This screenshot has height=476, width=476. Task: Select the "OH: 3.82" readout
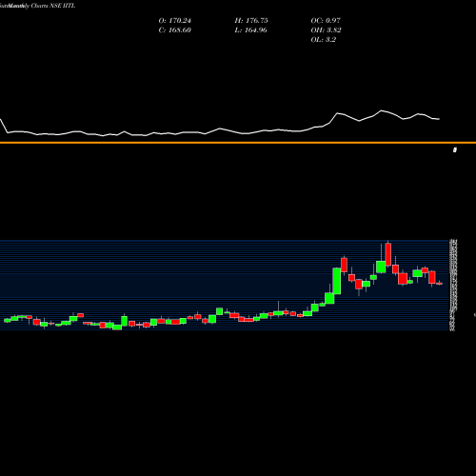click(327, 30)
